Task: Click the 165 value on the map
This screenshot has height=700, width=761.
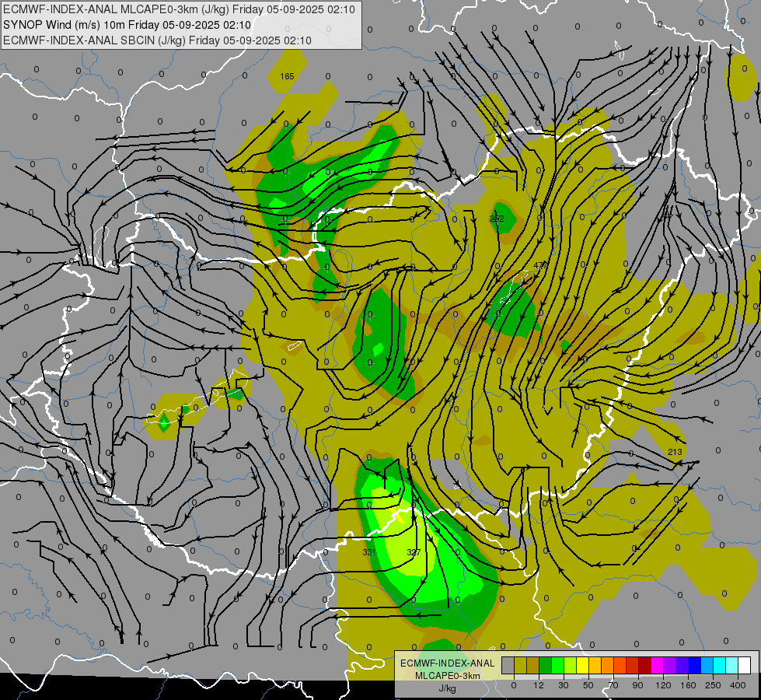Action: pyautogui.click(x=288, y=76)
